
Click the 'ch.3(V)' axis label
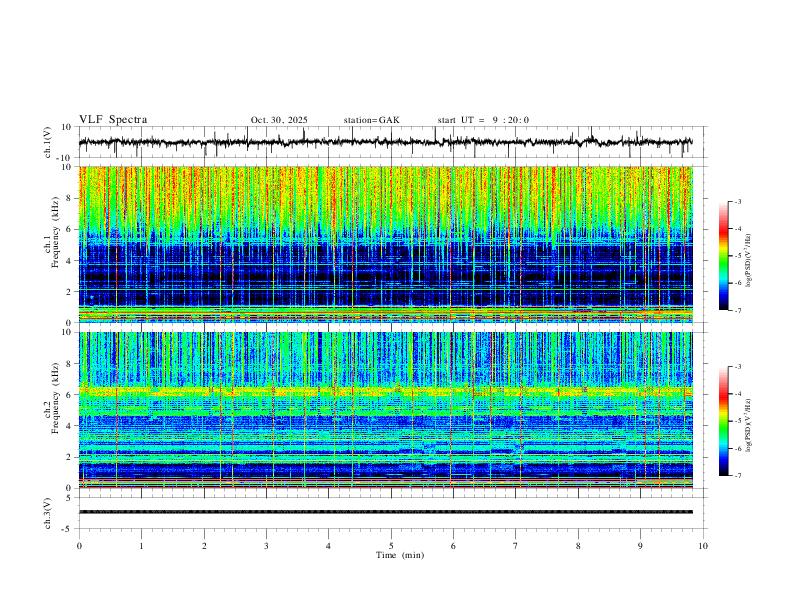[x=48, y=513]
